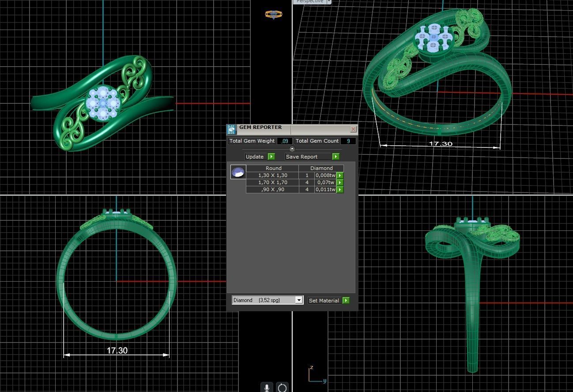
Task: Click the quantity 1 cell in gem table
Action: 307,175
